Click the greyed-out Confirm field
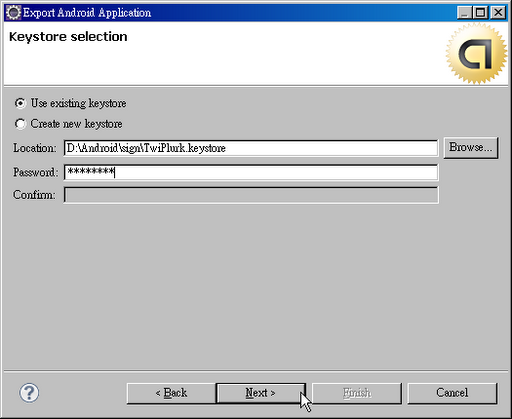512x419 pixels. click(251, 195)
